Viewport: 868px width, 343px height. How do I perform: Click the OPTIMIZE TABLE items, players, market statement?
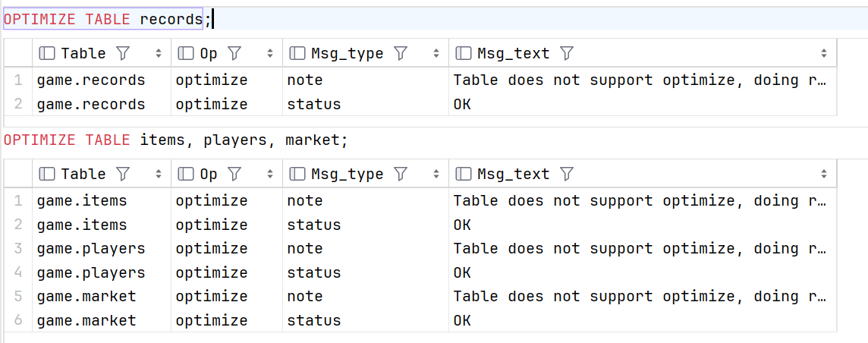(175, 140)
